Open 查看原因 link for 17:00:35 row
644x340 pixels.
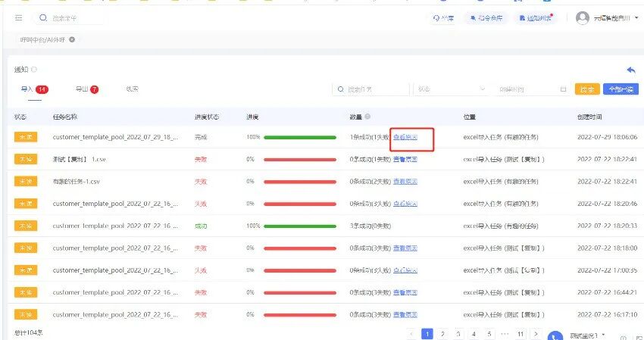(x=405, y=270)
